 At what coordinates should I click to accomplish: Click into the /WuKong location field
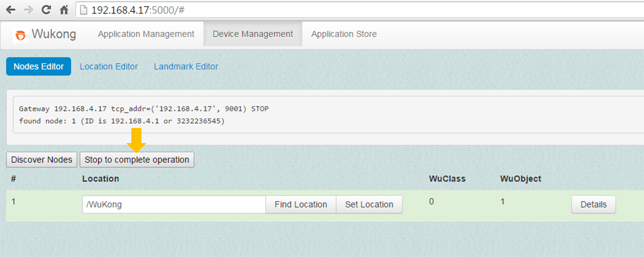pyautogui.click(x=174, y=205)
